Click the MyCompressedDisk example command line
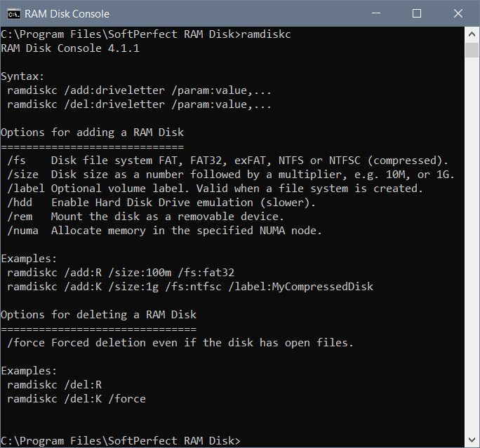This screenshot has width=480, height=448. [190, 287]
